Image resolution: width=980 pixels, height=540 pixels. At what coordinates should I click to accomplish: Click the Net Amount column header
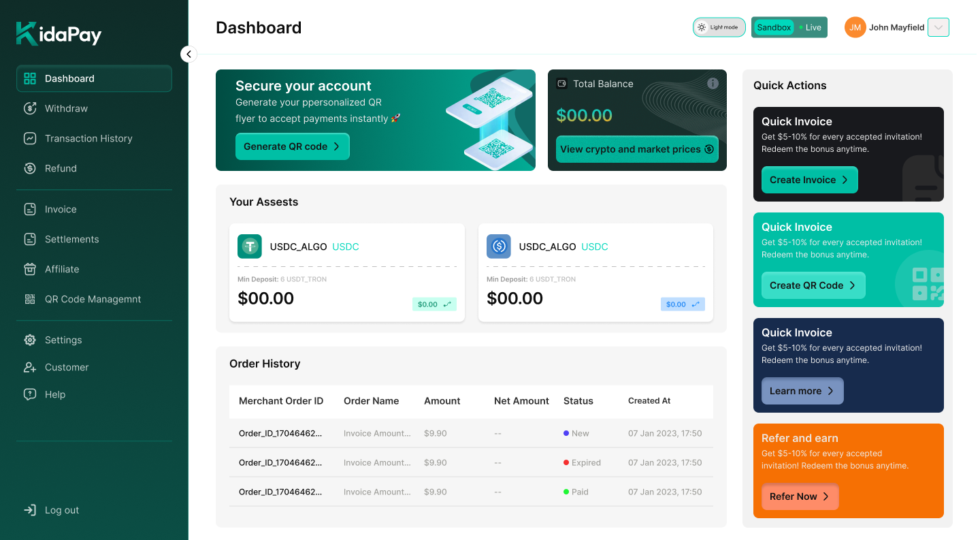[x=521, y=401]
